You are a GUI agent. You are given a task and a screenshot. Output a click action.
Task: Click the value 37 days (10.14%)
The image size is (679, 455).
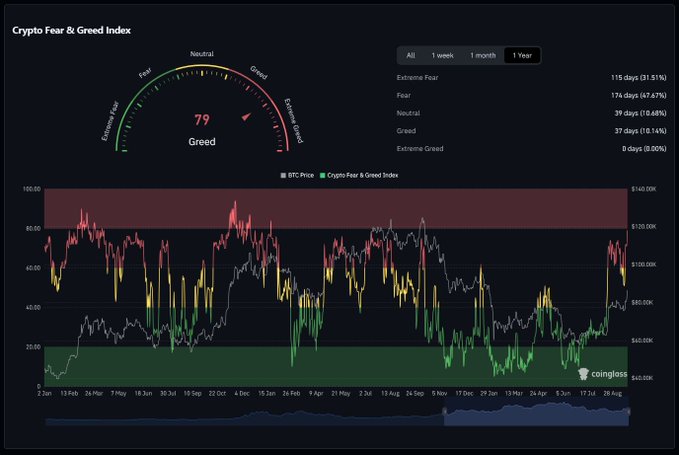pyautogui.click(x=640, y=131)
